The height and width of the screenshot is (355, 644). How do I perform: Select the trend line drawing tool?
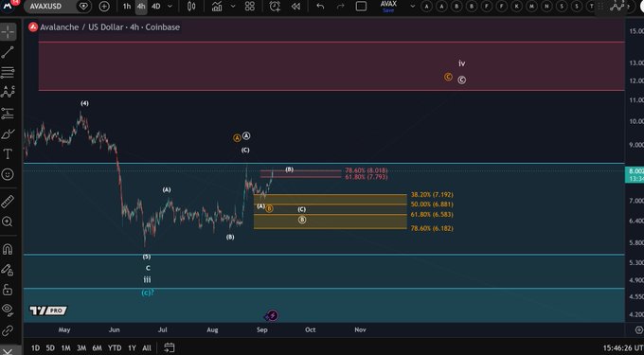[x=8, y=52]
